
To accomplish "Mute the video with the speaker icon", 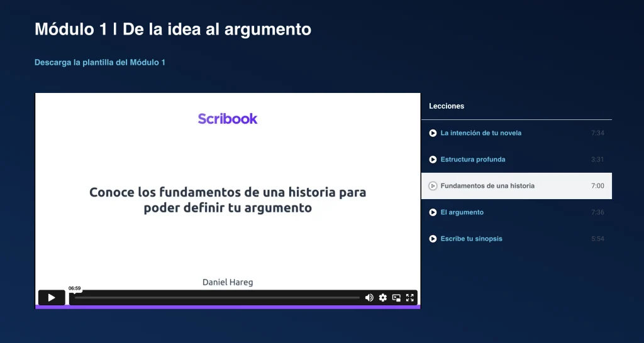I will (x=369, y=298).
